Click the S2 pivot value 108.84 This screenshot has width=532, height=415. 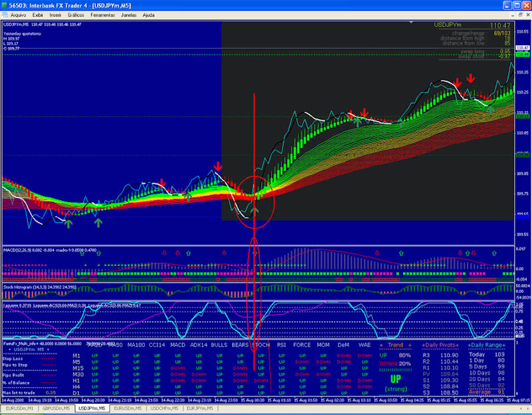tap(450, 386)
